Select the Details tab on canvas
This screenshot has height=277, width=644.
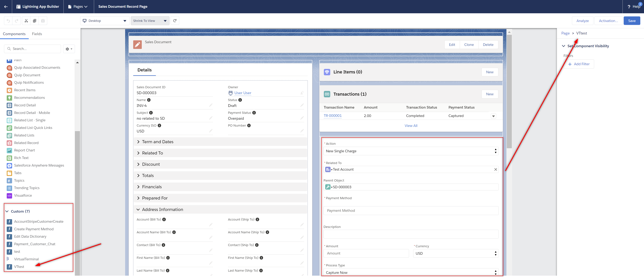(x=144, y=70)
